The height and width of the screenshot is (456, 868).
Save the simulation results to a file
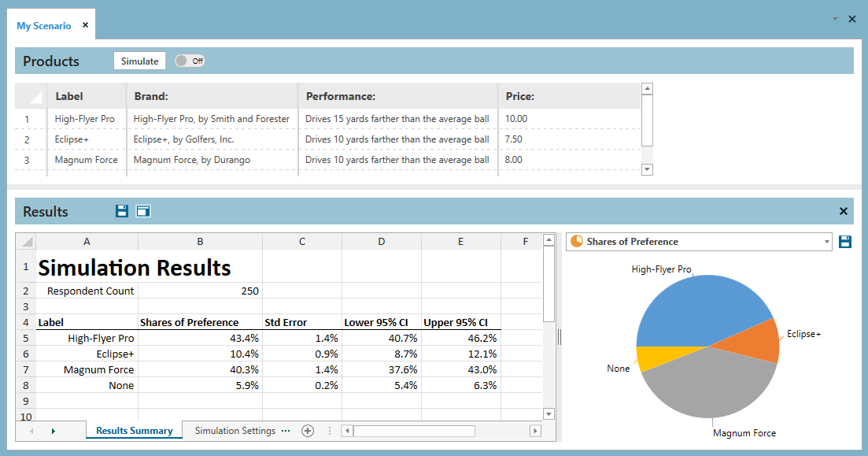(120, 211)
